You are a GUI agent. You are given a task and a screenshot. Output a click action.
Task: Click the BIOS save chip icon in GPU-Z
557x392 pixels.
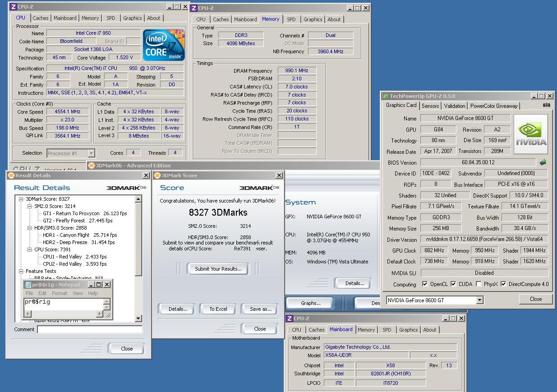coord(543,162)
